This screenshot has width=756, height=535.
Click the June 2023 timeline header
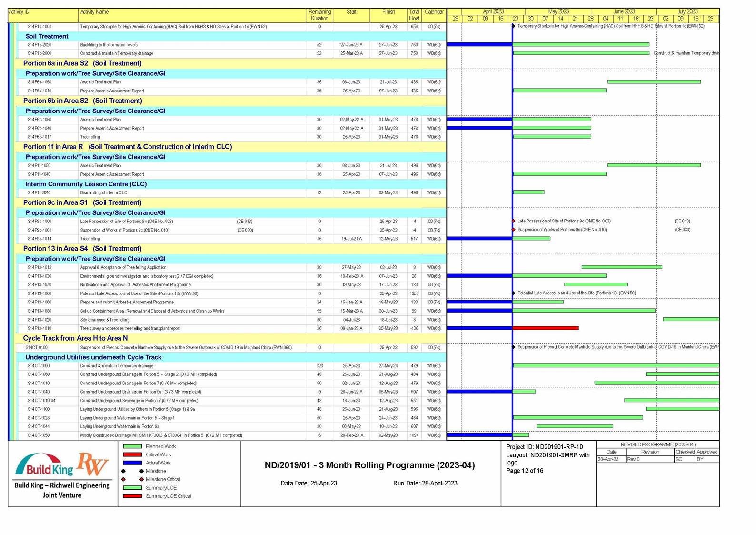click(624, 11)
